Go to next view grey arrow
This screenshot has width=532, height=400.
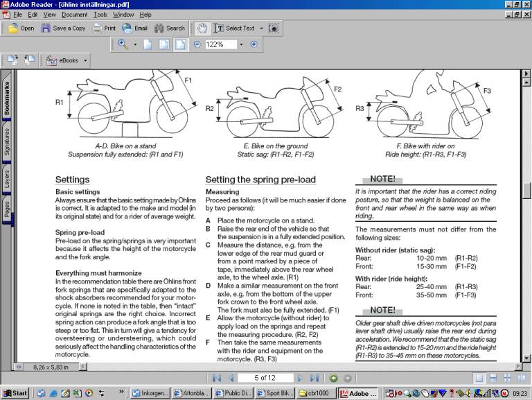coord(348,378)
